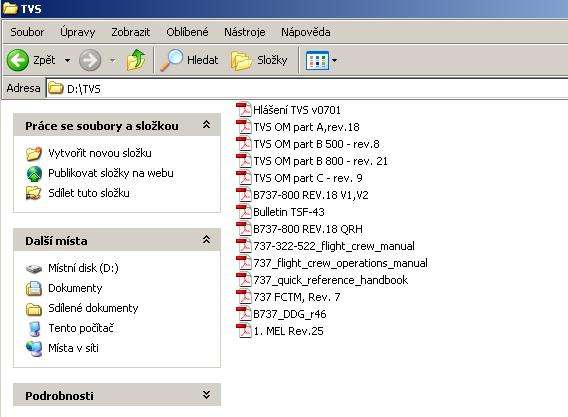
Task: Select PDF icon of Hlášení TVS v0701
Action: 244,109
